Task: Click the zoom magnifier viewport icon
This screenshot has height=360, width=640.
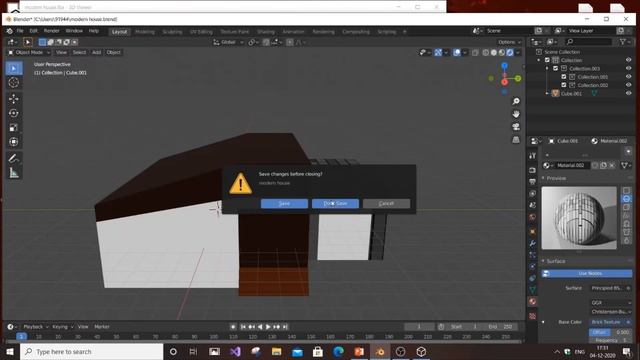Action: (516, 101)
